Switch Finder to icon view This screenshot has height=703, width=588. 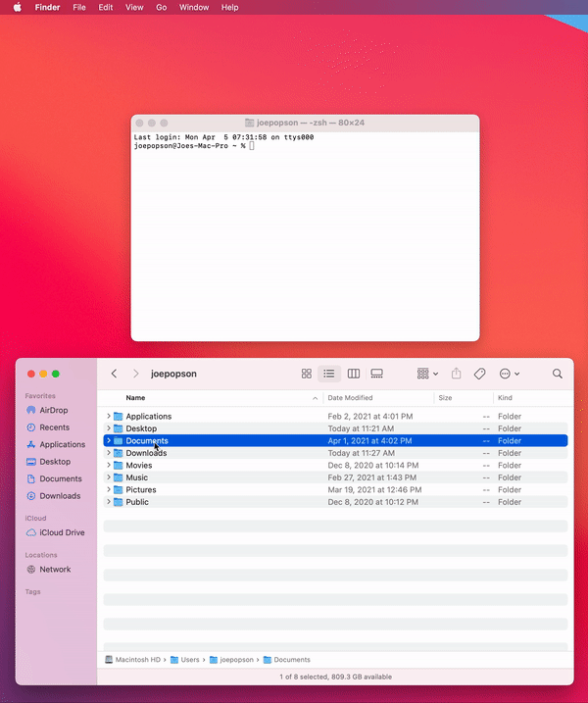(307, 374)
